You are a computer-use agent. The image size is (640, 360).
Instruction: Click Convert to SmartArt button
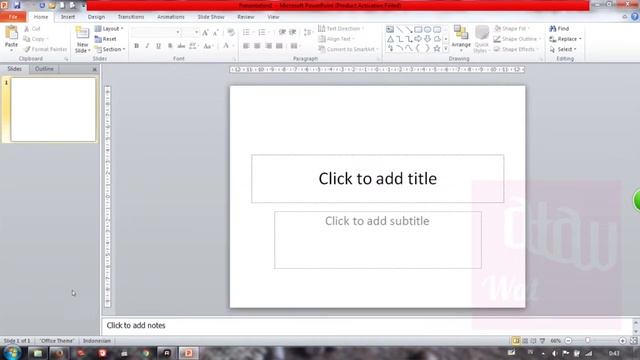[348, 49]
